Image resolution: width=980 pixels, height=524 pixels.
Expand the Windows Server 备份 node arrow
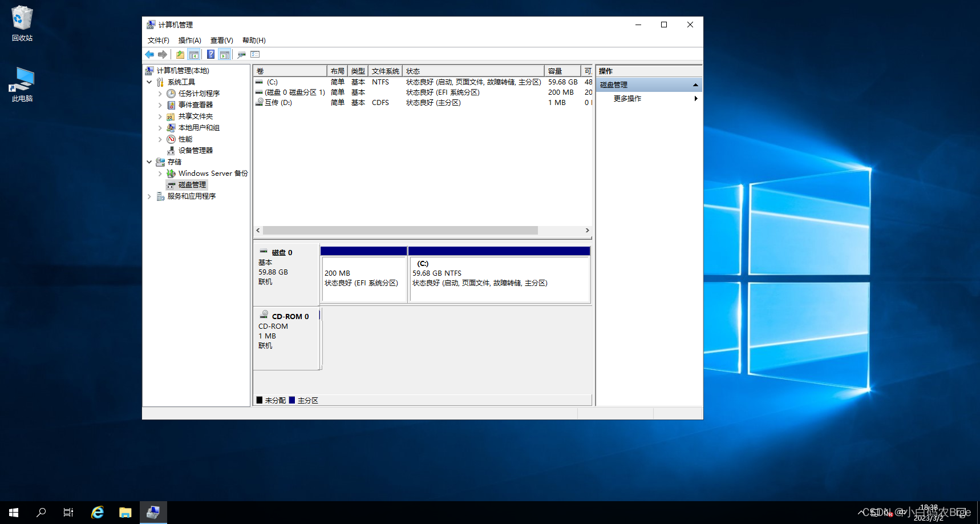160,174
